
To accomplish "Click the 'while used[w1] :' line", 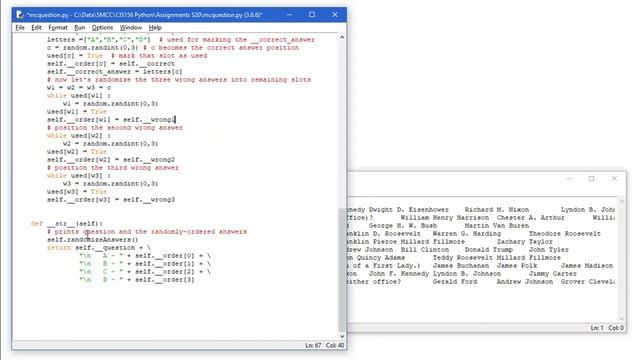I will (79, 96).
